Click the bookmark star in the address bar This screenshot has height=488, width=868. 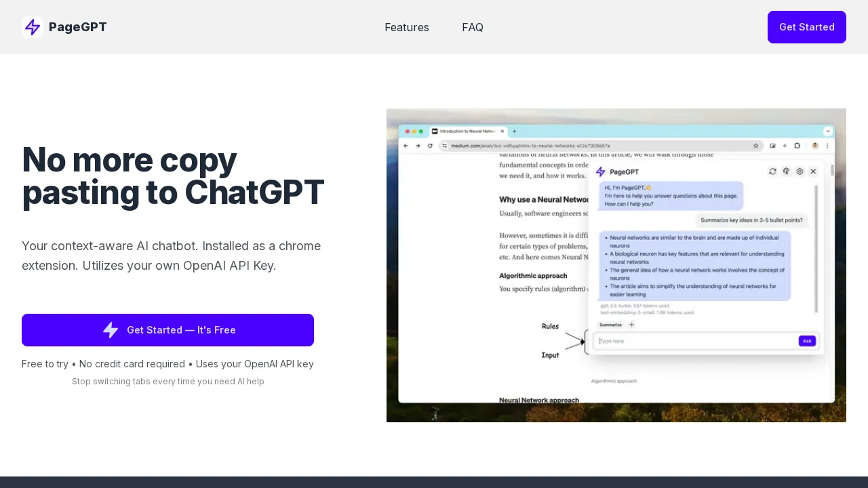[756, 146]
